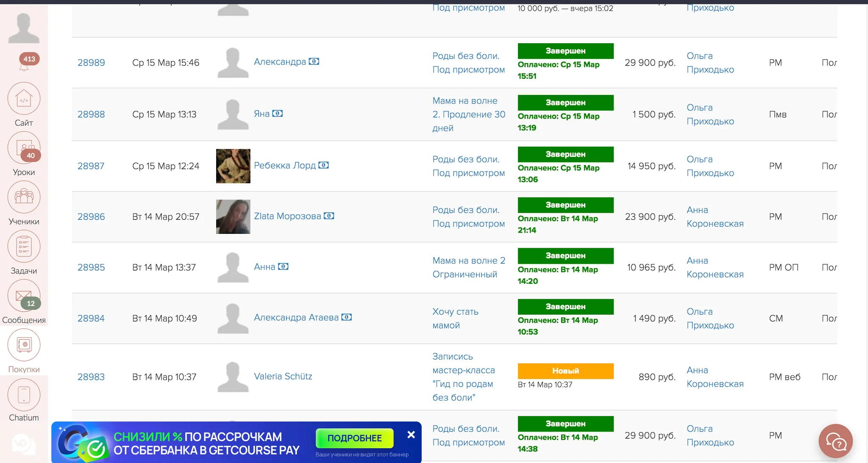This screenshot has height=463, width=868.
Task: Click the Новый status of order 28983
Action: 565,371
